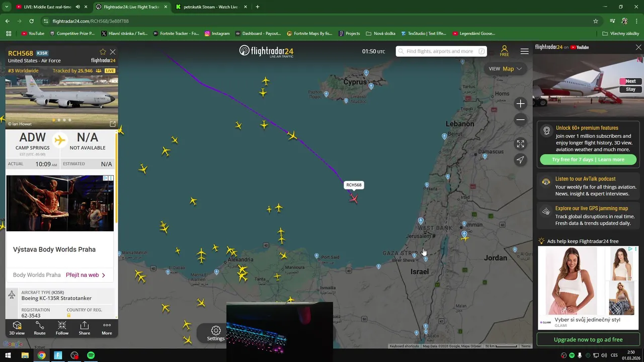Expand the tab search dropdown
This screenshot has height=362, width=644.
pyautogui.click(x=7, y=7)
